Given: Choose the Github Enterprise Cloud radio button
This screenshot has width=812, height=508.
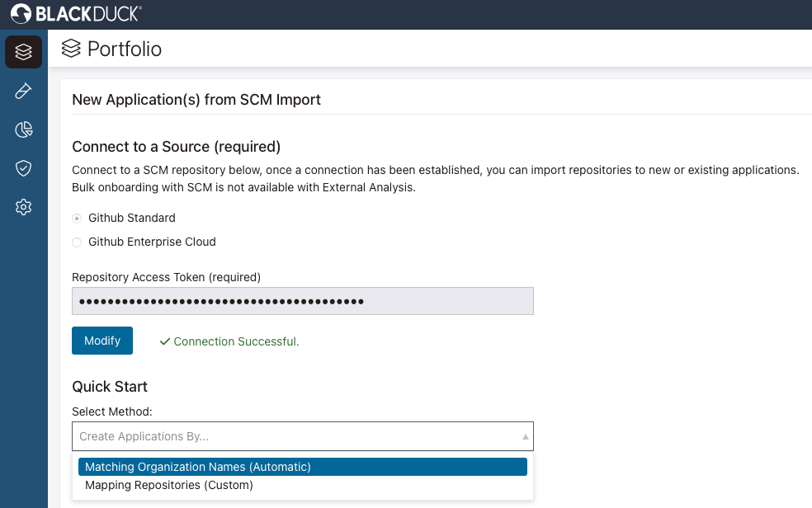Looking at the screenshot, I should pyautogui.click(x=77, y=242).
